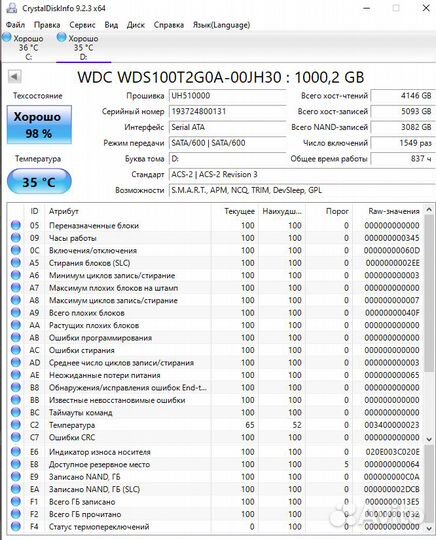436x540 pixels.
Task: Click status icon for AB Ошибки программирования
Action: [15, 338]
